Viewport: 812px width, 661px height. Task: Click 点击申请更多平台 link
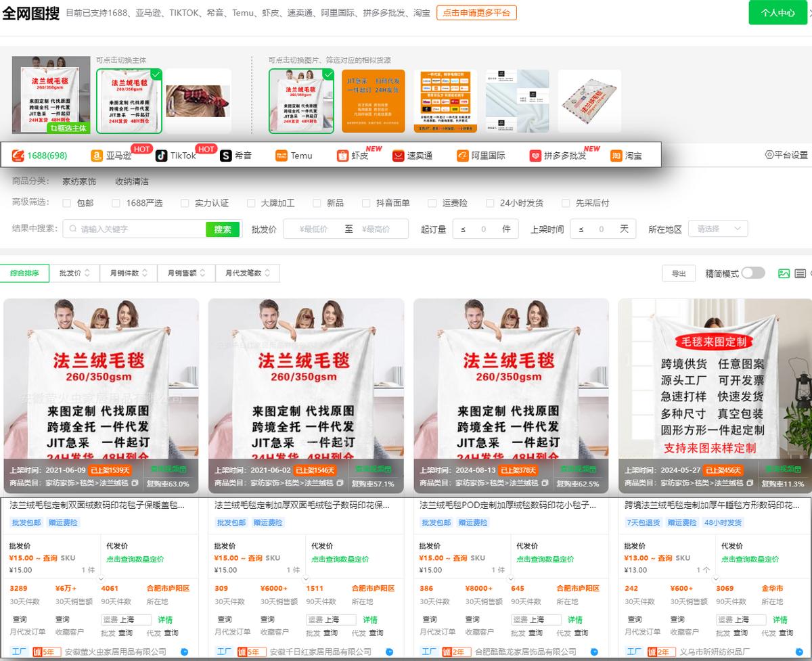pyautogui.click(x=476, y=12)
